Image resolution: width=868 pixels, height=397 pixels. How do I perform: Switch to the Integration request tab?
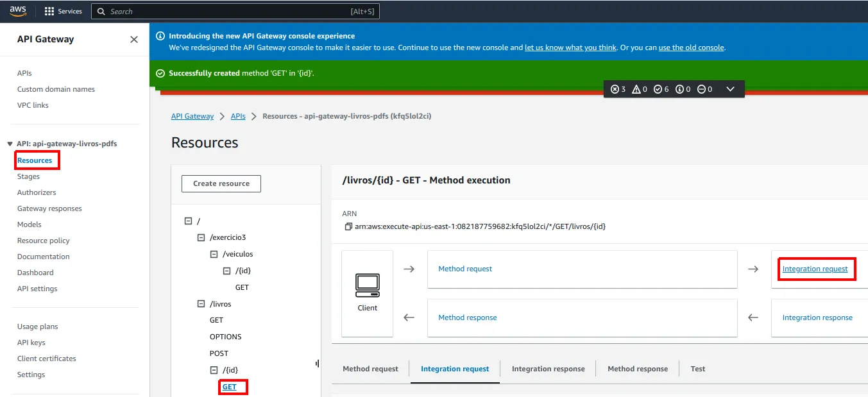455,369
